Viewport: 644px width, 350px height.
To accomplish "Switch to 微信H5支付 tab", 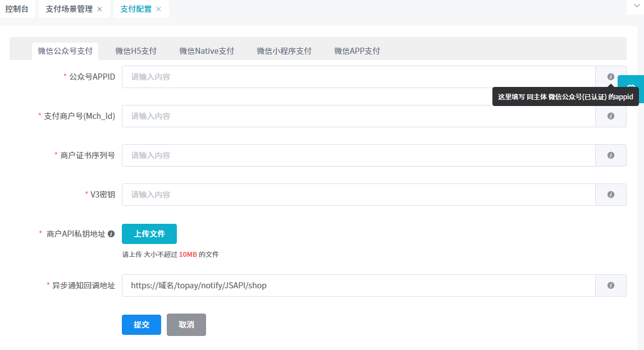I will 136,51.
